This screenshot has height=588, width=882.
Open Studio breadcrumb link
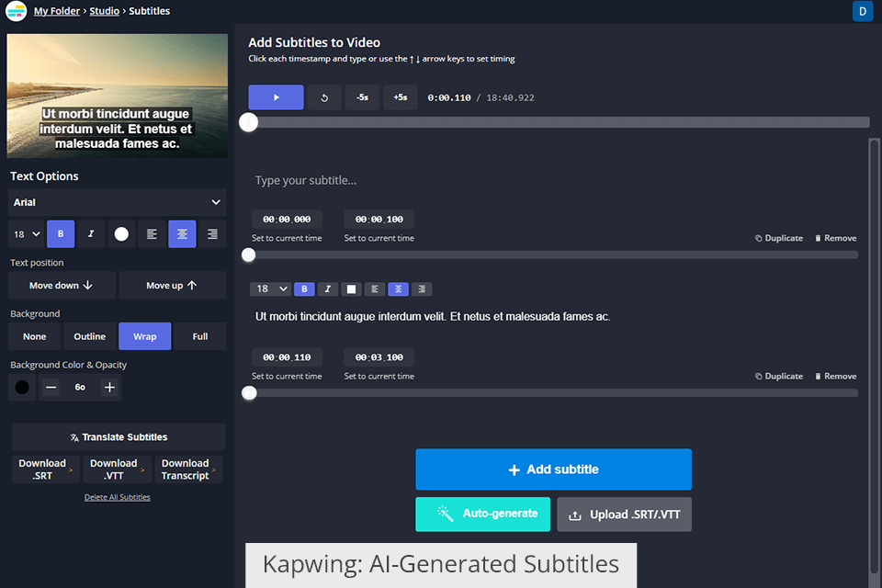click(104, 11)
